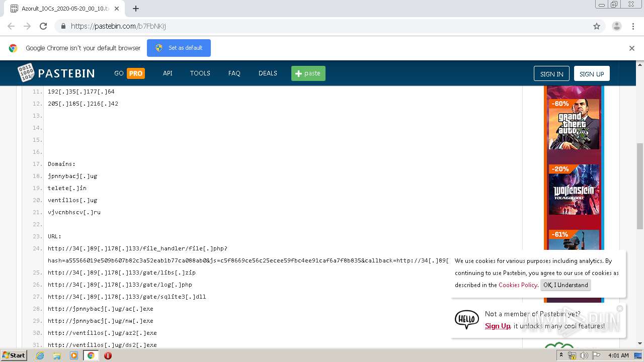Expand the TOOLS menu on Pastebin
This screenshot has height=362, width=644.
click(200, 73)
